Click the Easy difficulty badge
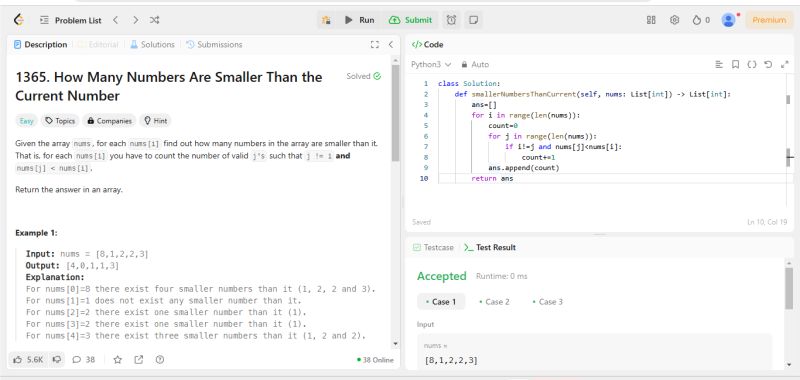The width and height of the screenshot is (800, 380). pyautogui.click(x=27, y=121)
